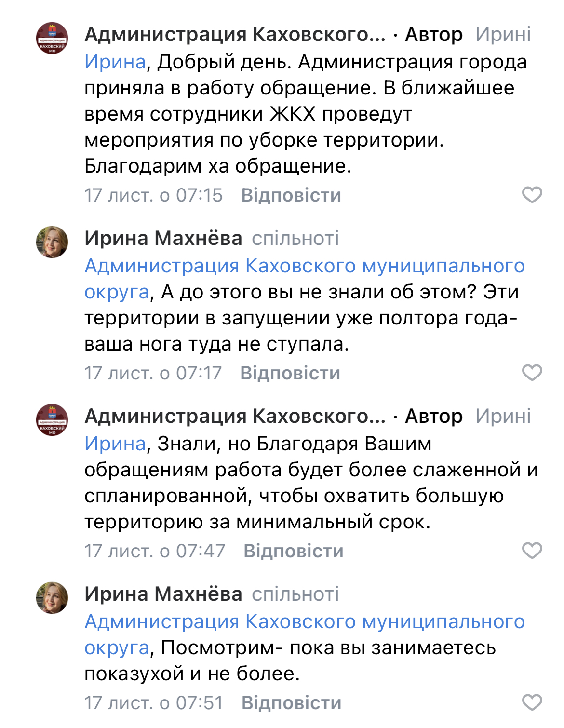Reply to the 07:15 comment via Відповісти

pos(291,195)
